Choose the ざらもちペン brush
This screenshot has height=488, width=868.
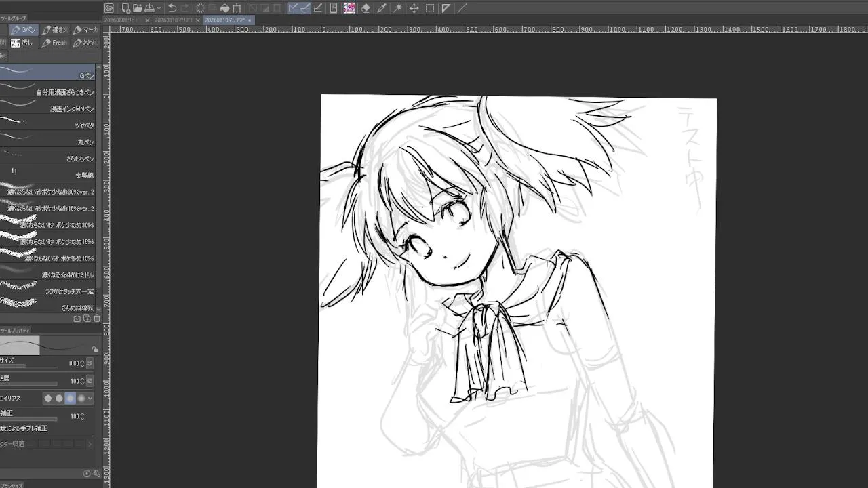pyautogui.click(x=47, y=155)
